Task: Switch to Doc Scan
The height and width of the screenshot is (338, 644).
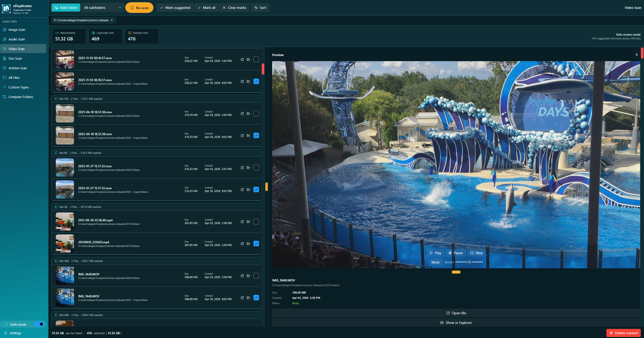Action: pos(23,58)
